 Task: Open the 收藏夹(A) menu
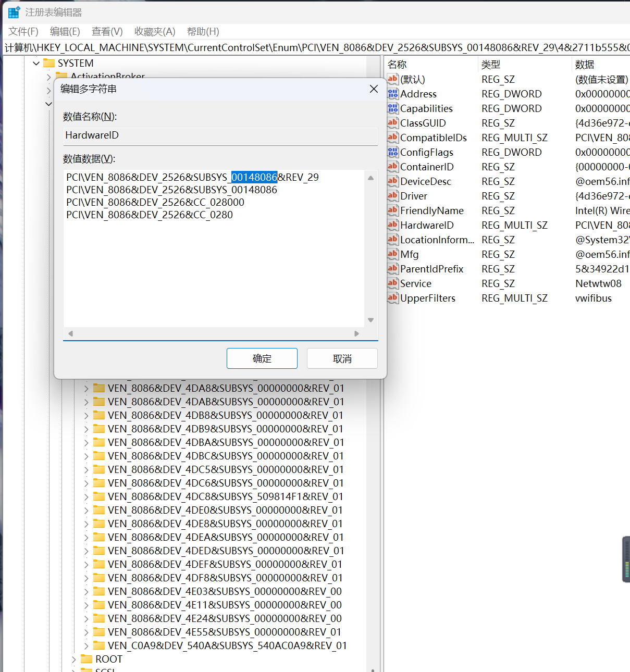click(x=154, y=31)
